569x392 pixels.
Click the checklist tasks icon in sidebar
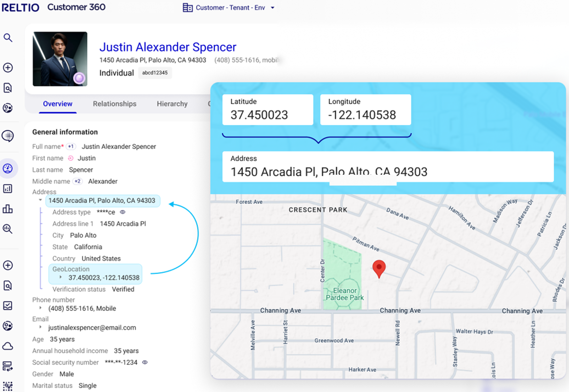tap(8, 306)
